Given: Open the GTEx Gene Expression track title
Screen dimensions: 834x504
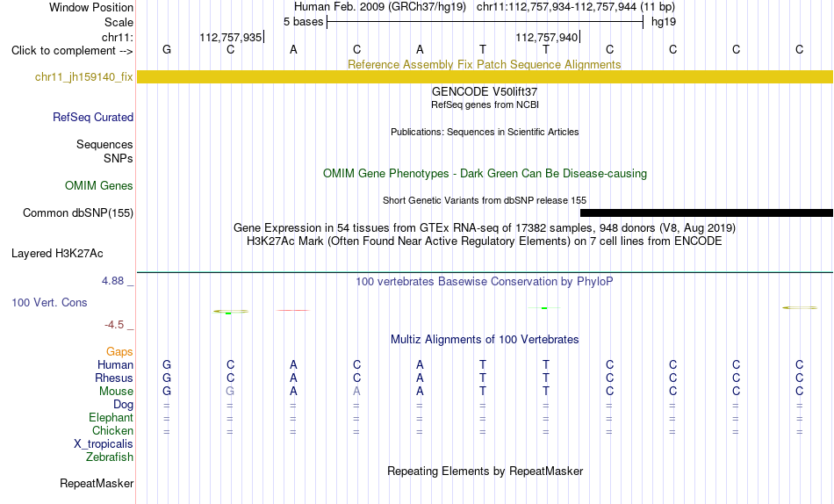Looking at the screenshot, I should pyautogui.click(x=485, y=227).
